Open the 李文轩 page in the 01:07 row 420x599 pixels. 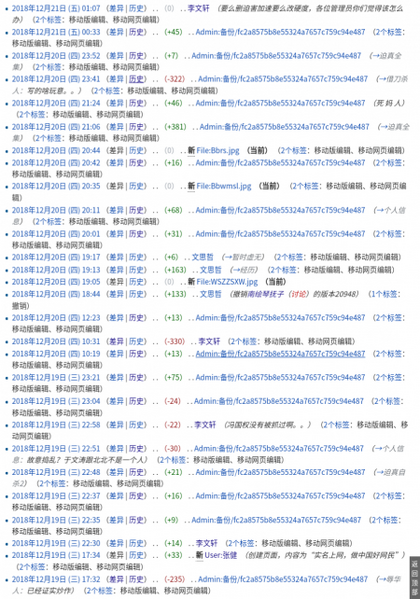pos(198,8)
